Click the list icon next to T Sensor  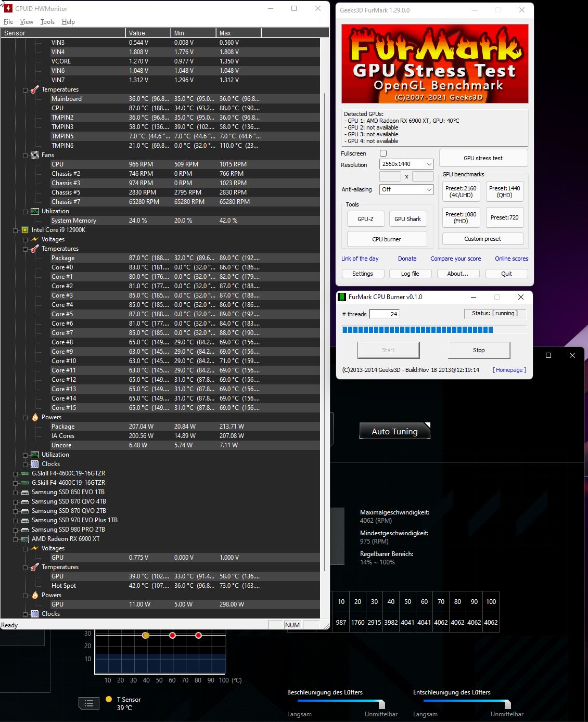pos(89,703)
